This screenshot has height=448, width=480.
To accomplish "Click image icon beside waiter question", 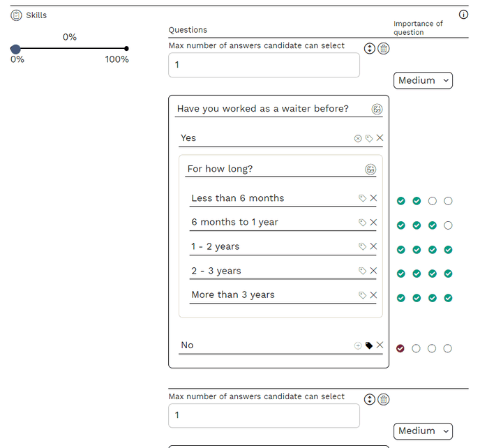I will click(377, 109).
